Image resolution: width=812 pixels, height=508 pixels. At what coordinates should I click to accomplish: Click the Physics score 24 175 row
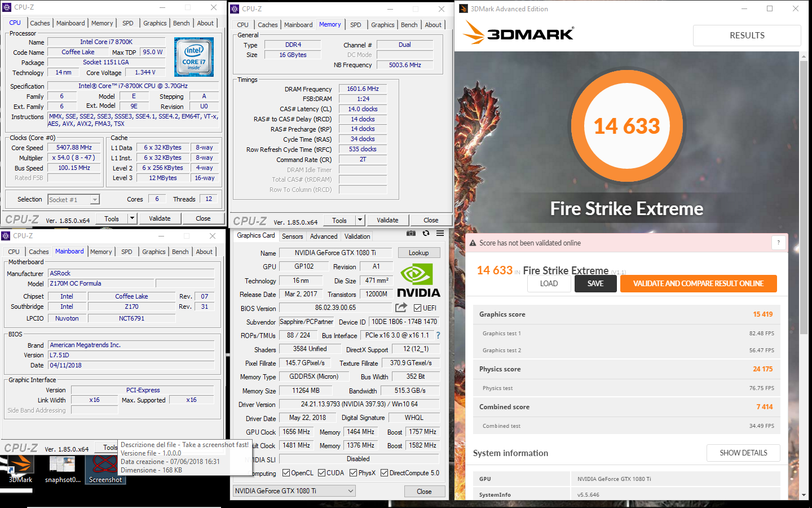coord(626,369)
